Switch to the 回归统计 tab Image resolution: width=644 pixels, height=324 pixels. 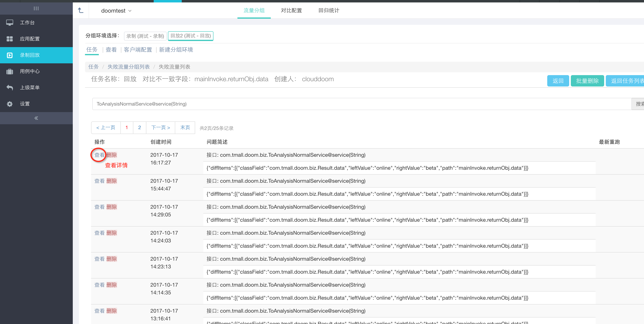click(329, 11)
